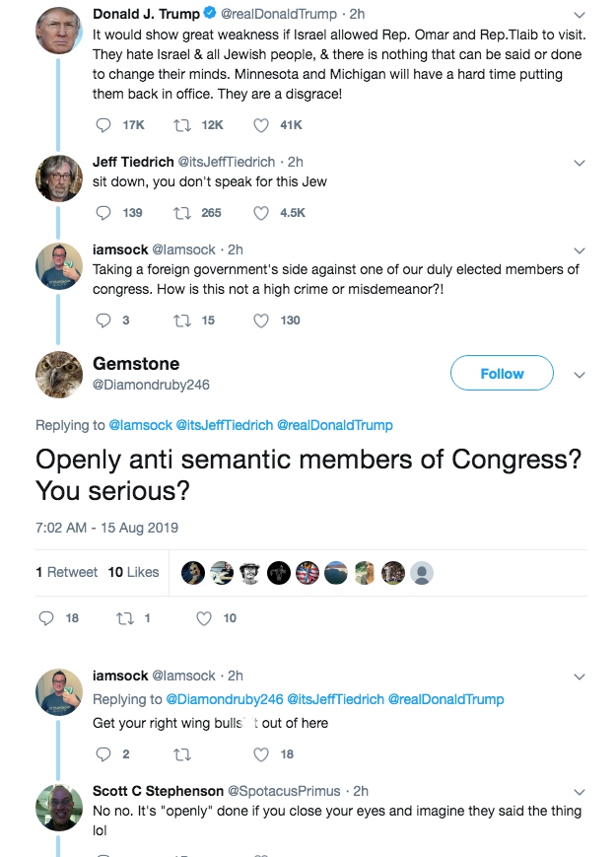View the 10 Likes list
This screenshot has height=857, width=616.
[x=133, y=572]
